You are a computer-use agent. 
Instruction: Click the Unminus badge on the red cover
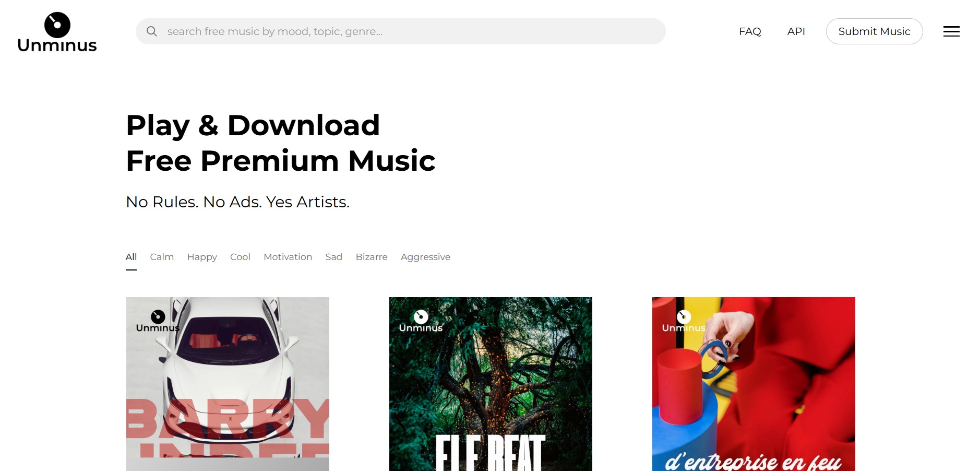click(684, 321)
